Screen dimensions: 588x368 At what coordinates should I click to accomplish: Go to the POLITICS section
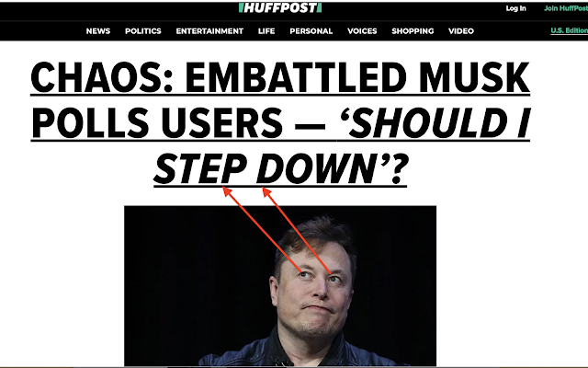click(143, 31)
